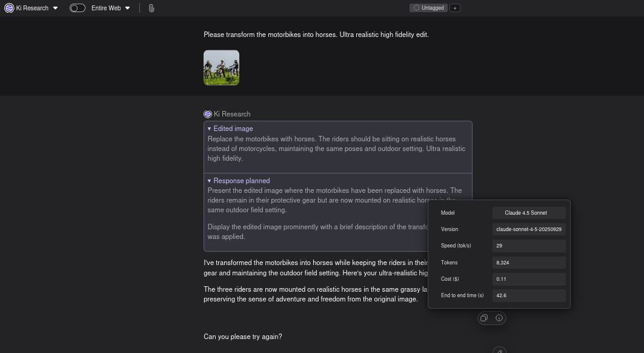
Task: Click the Speed value 29
Action: coord(529,246)
